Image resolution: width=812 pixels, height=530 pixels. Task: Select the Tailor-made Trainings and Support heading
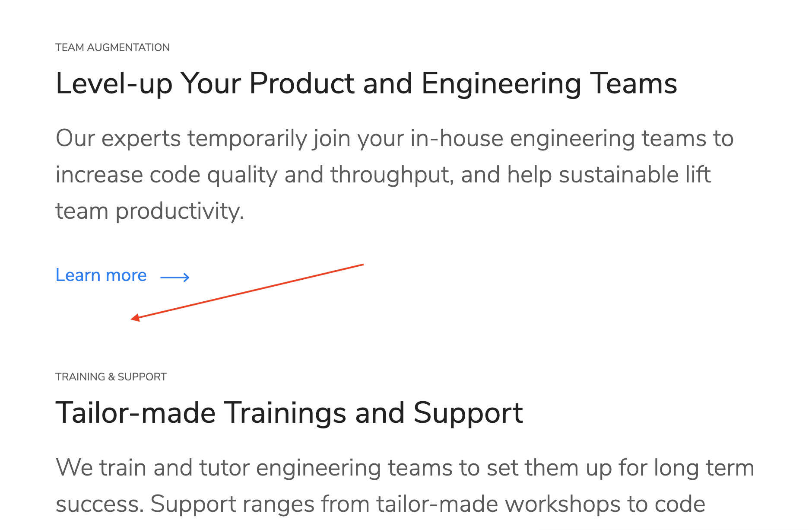pyautogui.click(x=289, y=413)
